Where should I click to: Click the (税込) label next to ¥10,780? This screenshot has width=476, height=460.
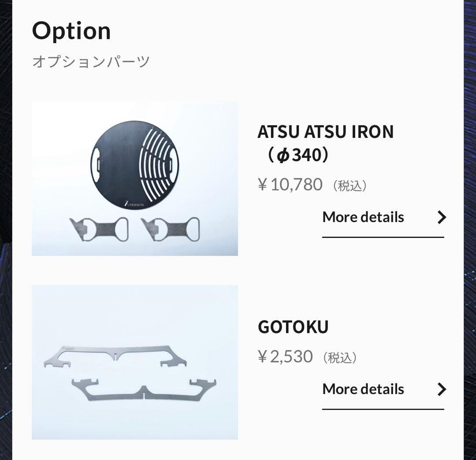point(350,185)
